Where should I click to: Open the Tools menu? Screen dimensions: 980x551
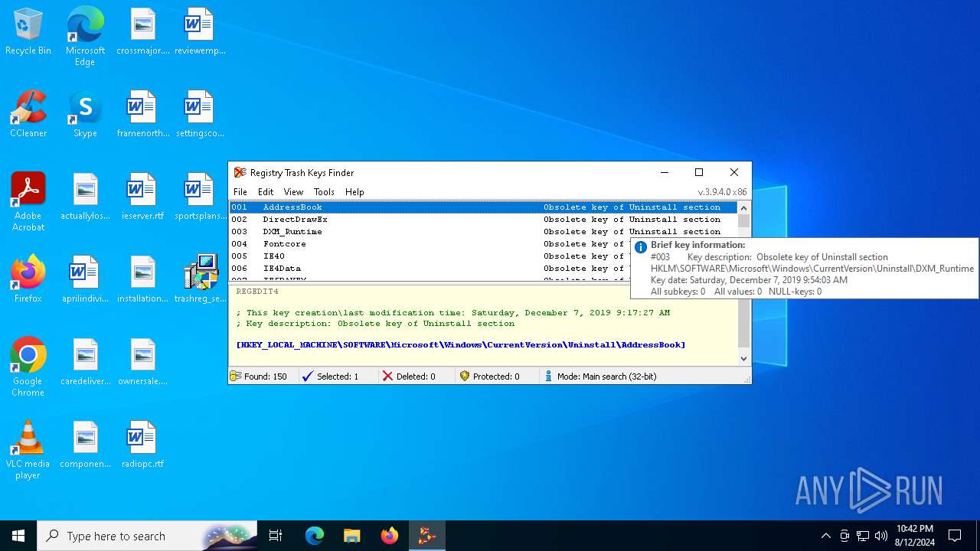point(324,192)
